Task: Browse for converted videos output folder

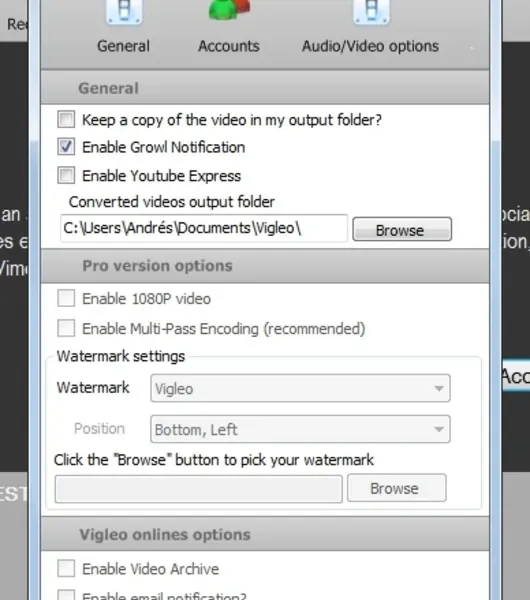Action: (x=402, y=229)
